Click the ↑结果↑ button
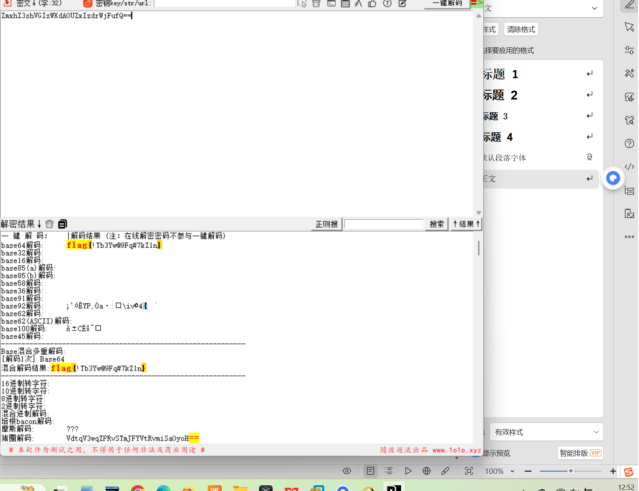 466,224
